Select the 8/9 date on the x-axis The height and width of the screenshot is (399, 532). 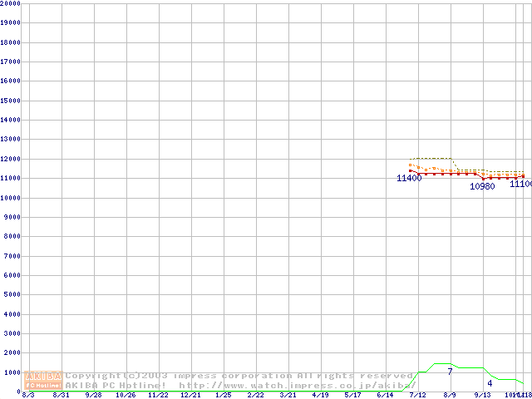coord(450,395)
